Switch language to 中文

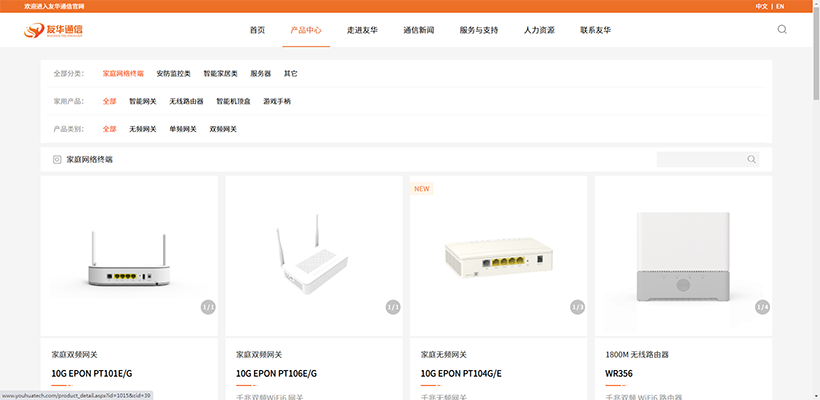pos(761,6)
